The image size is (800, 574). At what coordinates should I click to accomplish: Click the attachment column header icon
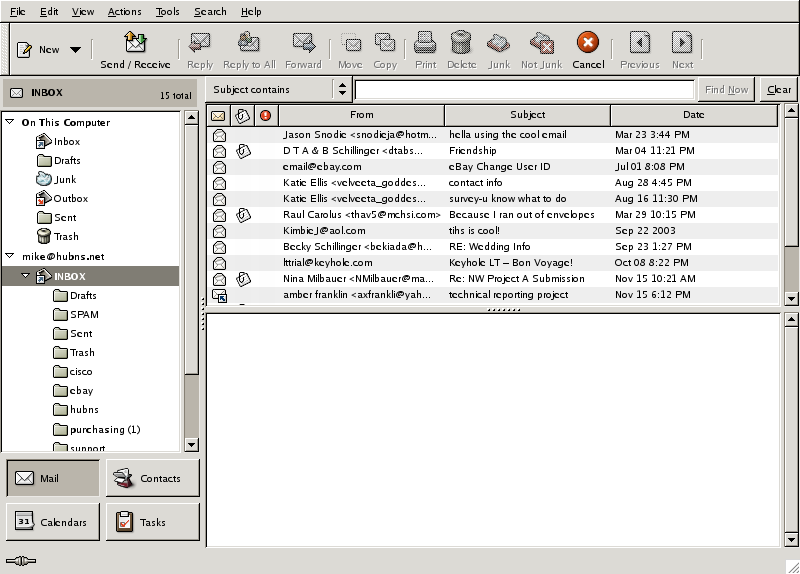pyautogui.click(x=241, y=115)
